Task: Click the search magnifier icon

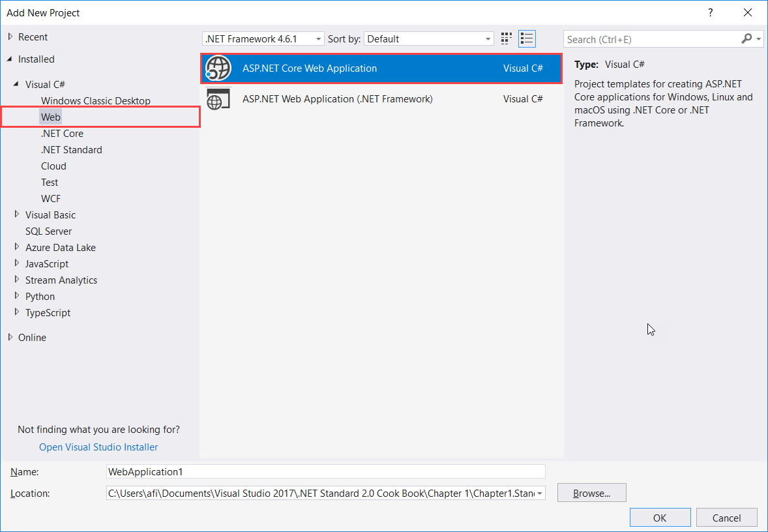Action: [746, 38]
